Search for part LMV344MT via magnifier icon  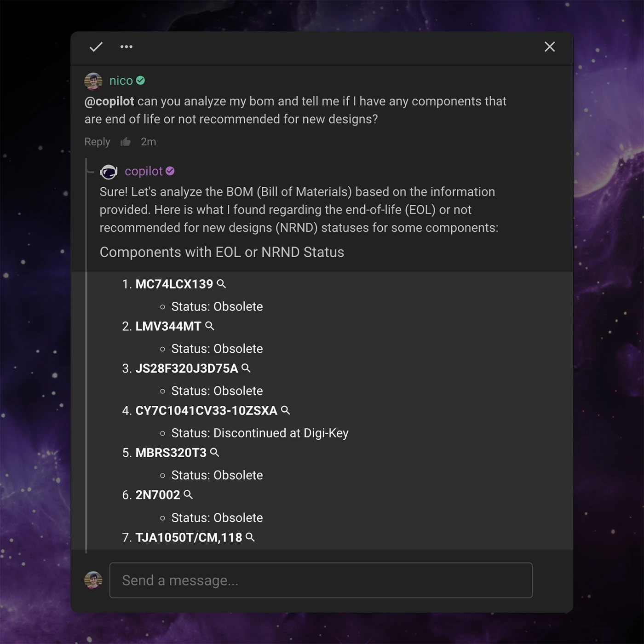coord(210,326)
